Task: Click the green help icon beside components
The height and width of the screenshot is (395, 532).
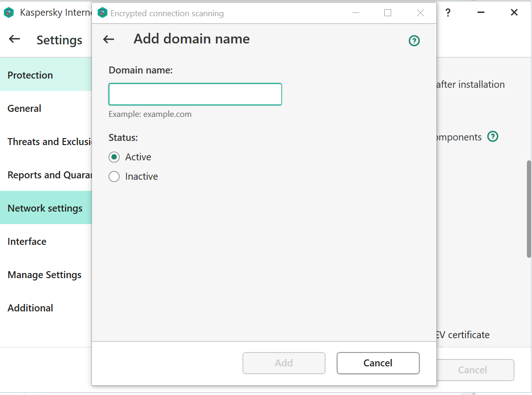Action: coord(493,137)
